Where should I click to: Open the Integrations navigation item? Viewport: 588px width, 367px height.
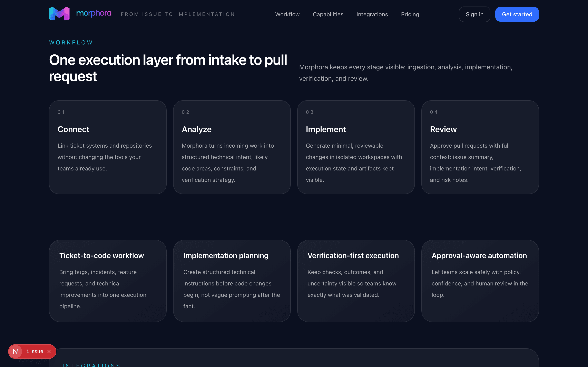[372, 14]
